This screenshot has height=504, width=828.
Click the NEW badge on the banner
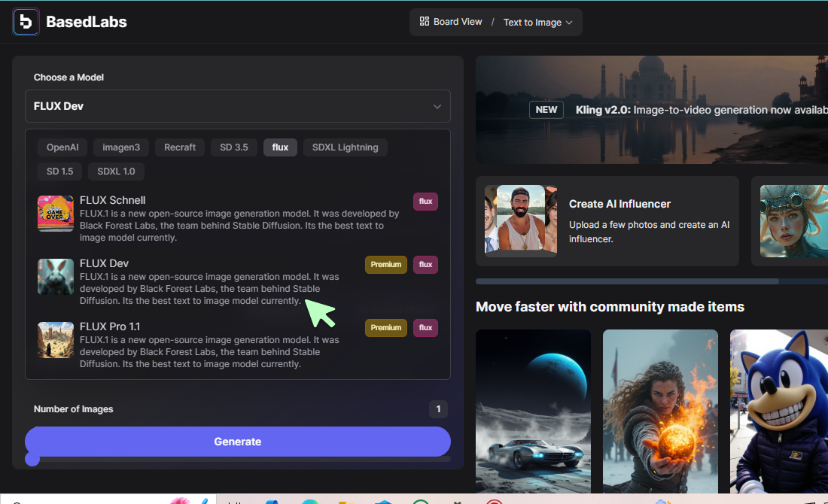[546, 110]
